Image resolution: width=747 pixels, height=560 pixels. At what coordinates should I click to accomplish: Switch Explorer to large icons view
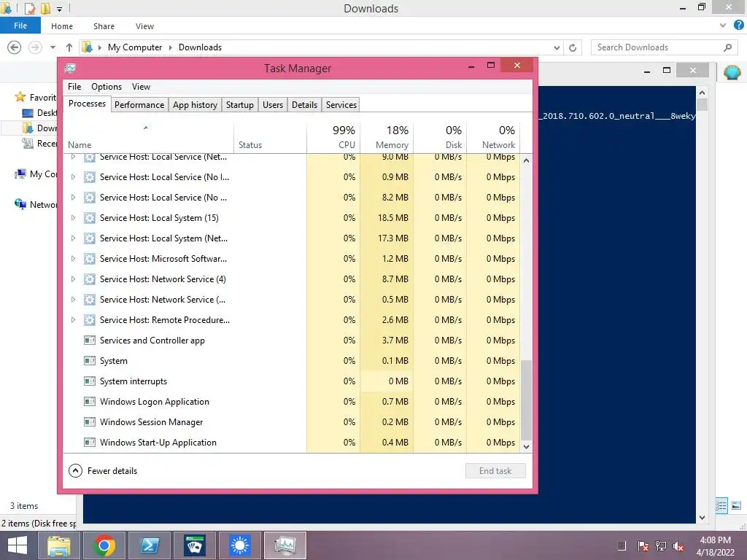(736, 505)
